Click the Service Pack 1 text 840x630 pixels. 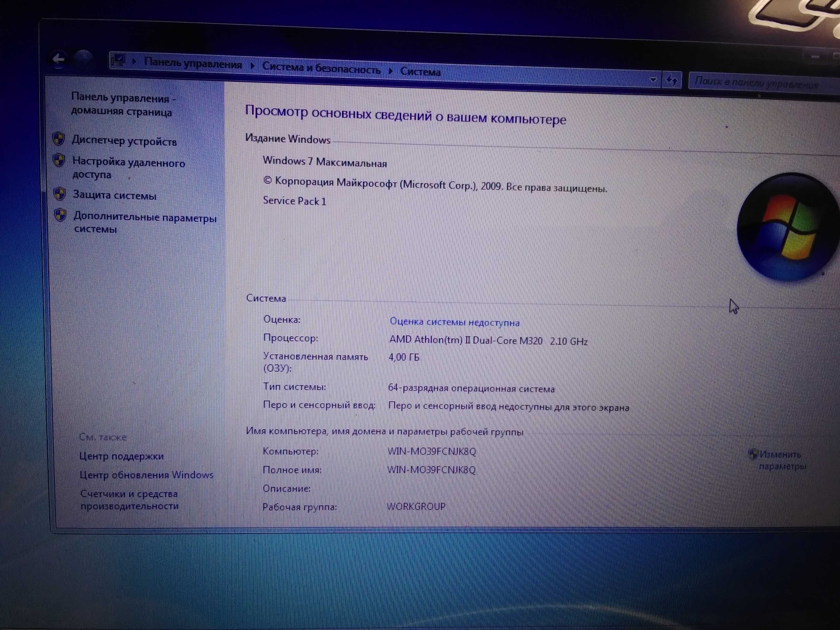294,201
